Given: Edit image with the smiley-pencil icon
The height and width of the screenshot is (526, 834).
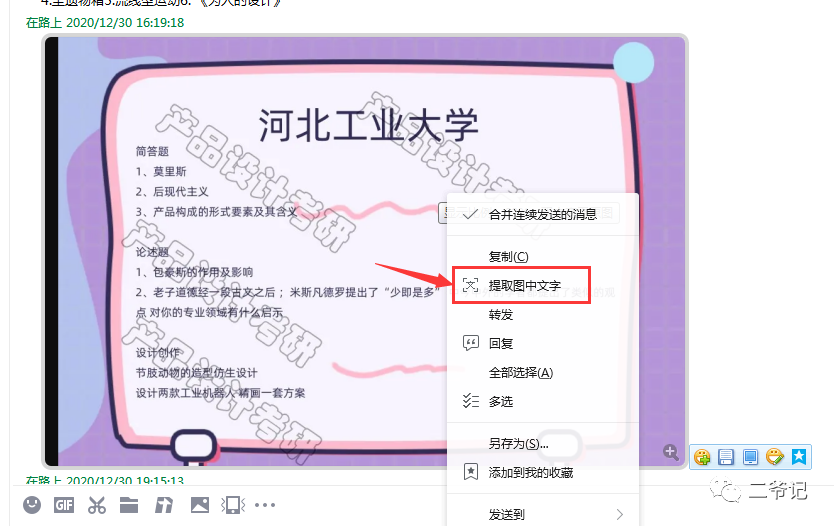Looking at the screenshot, I should 775,456.
